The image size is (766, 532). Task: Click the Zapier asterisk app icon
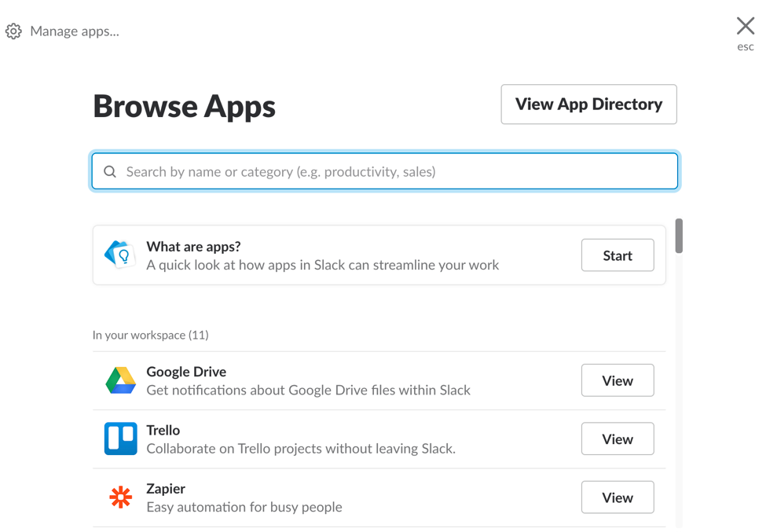120,497
